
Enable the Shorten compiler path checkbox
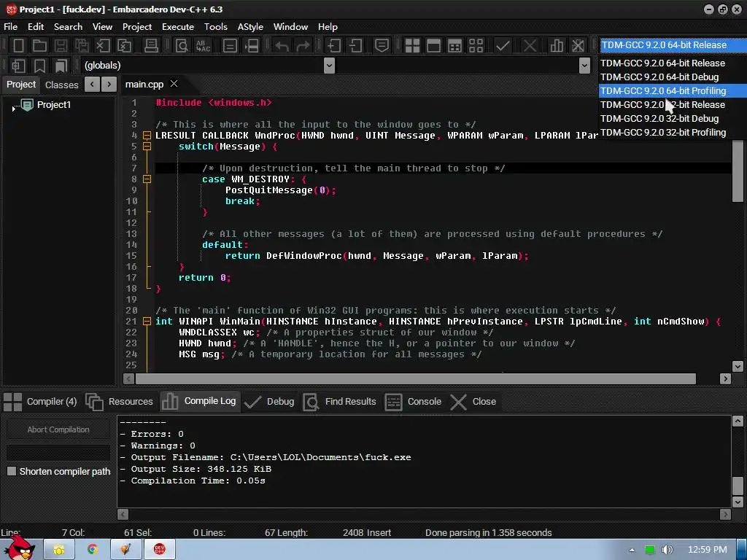(x=12, y=471)
